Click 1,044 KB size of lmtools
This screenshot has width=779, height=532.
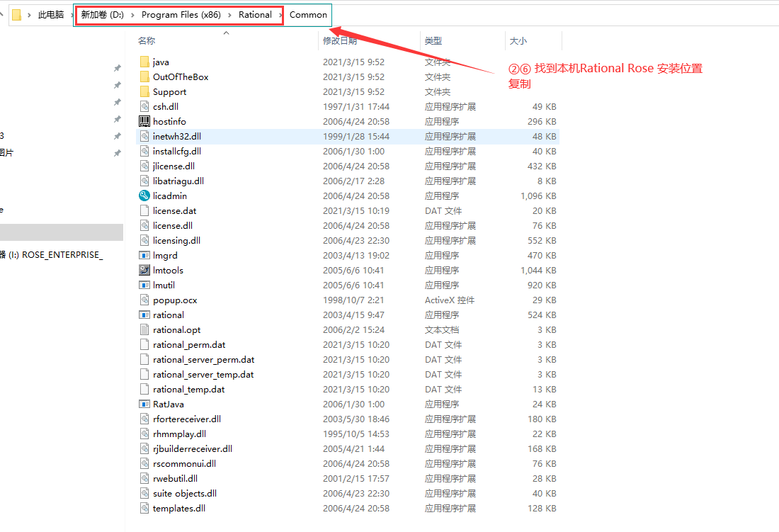click(x=538, y=270)
